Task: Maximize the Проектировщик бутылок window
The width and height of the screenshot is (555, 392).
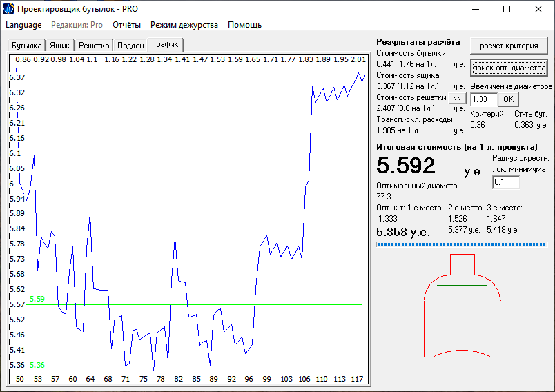Action: [507, 9]
